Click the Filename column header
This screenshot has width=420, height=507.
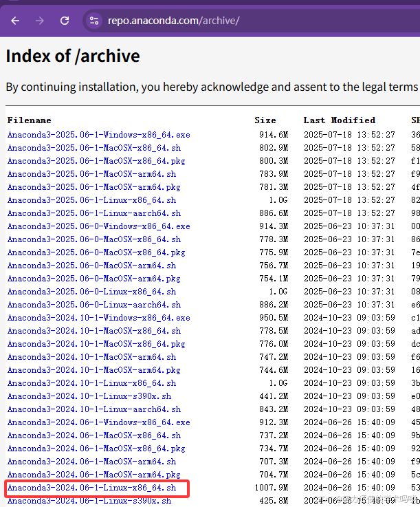coord(29,120)
